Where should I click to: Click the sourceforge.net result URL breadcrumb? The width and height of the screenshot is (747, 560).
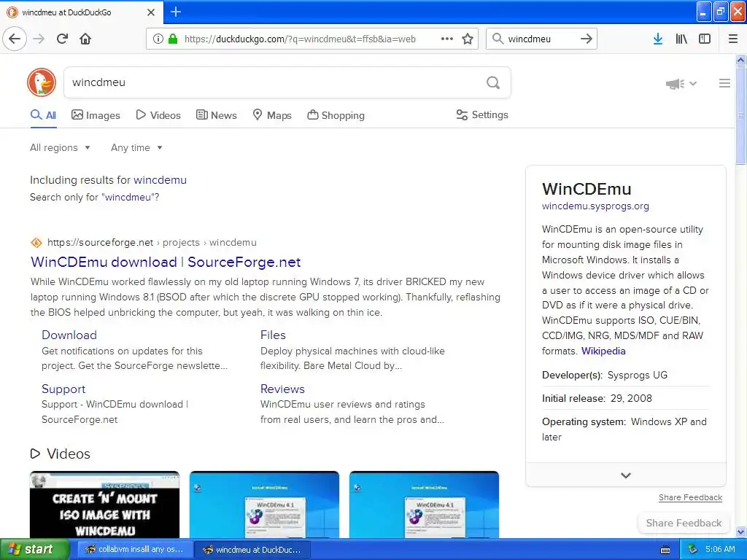152,242
